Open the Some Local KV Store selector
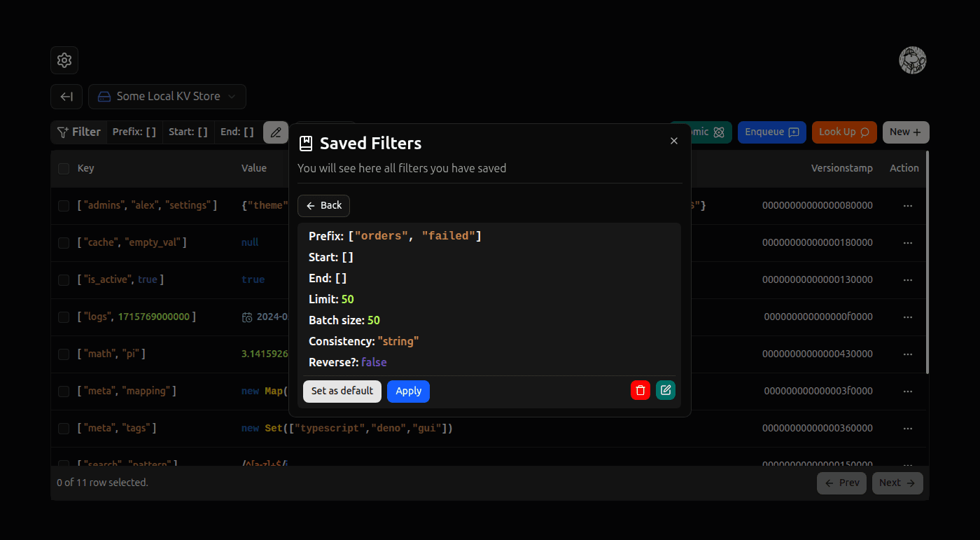 tap(167, 96)
